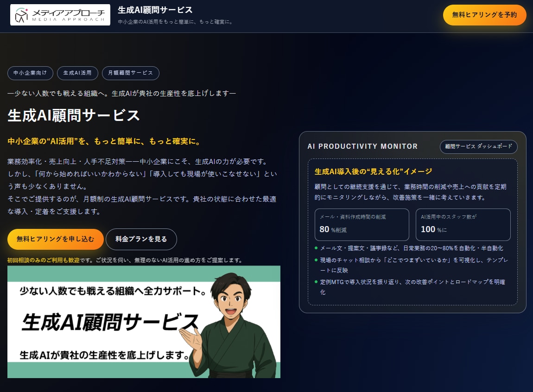Click the 初回相談のみのご利用も歓迎 note
The image size is (533, 392).
coord(126,260)
